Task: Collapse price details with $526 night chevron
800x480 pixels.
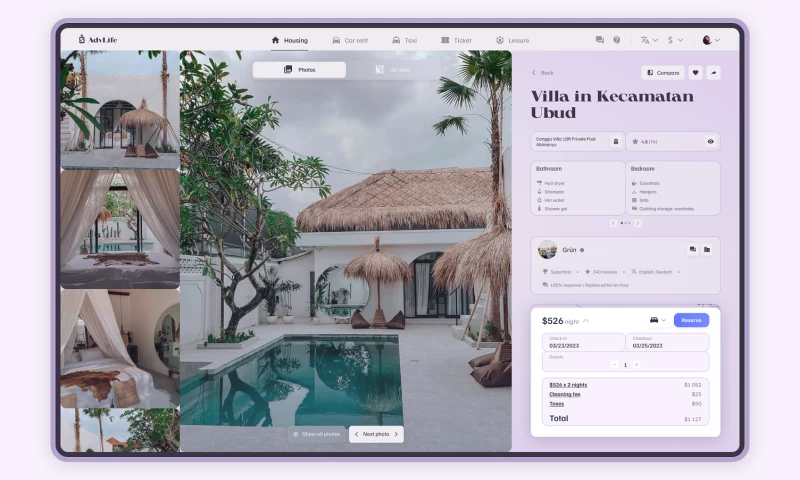Action: [x=586, y=321]
